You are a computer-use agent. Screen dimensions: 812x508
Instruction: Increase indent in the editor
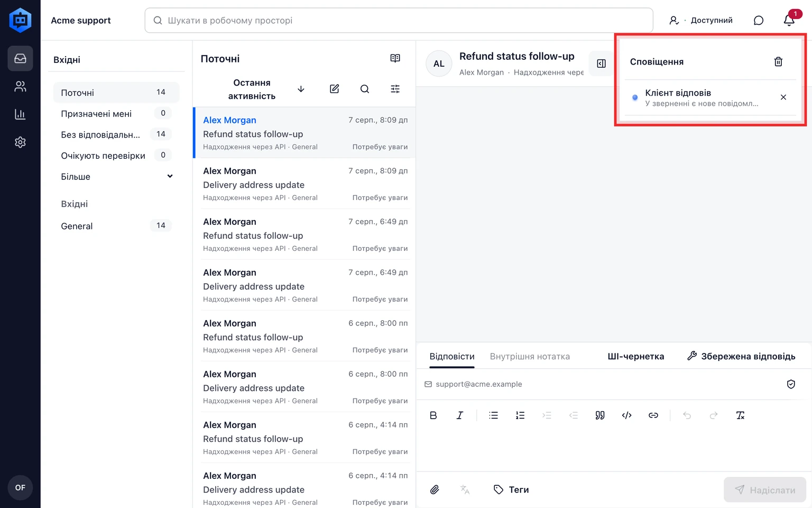(x=547, y=415)
